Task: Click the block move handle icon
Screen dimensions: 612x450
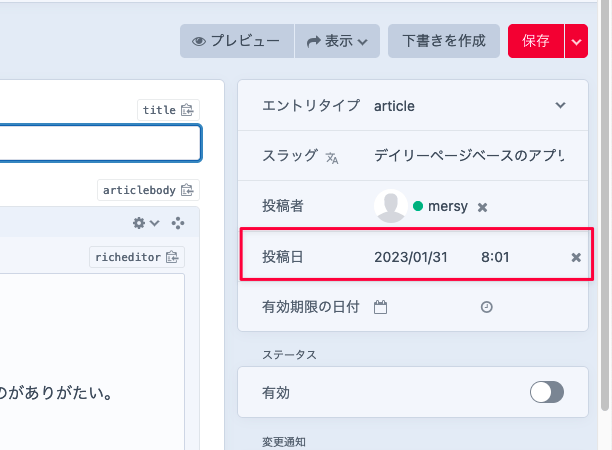Action: coord(178,222)
